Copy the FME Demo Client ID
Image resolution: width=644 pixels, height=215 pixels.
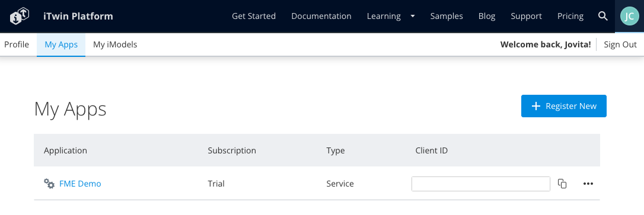[562, 184]
